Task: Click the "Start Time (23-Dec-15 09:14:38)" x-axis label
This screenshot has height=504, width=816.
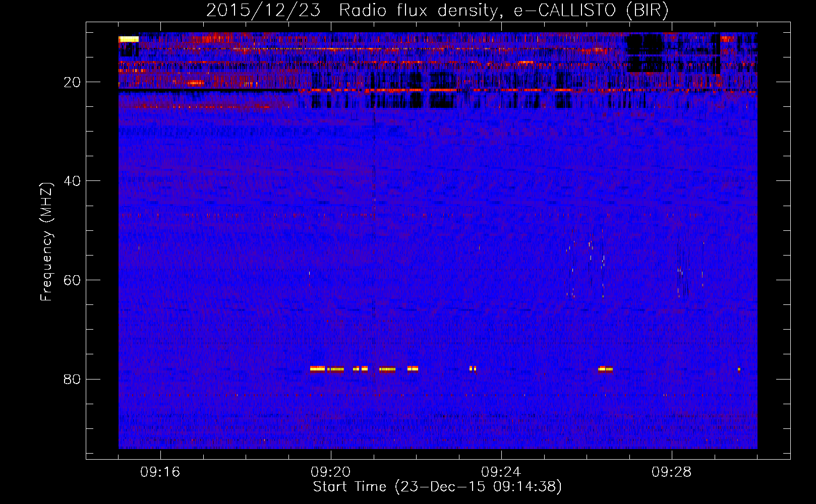Action: click(437, 487)
